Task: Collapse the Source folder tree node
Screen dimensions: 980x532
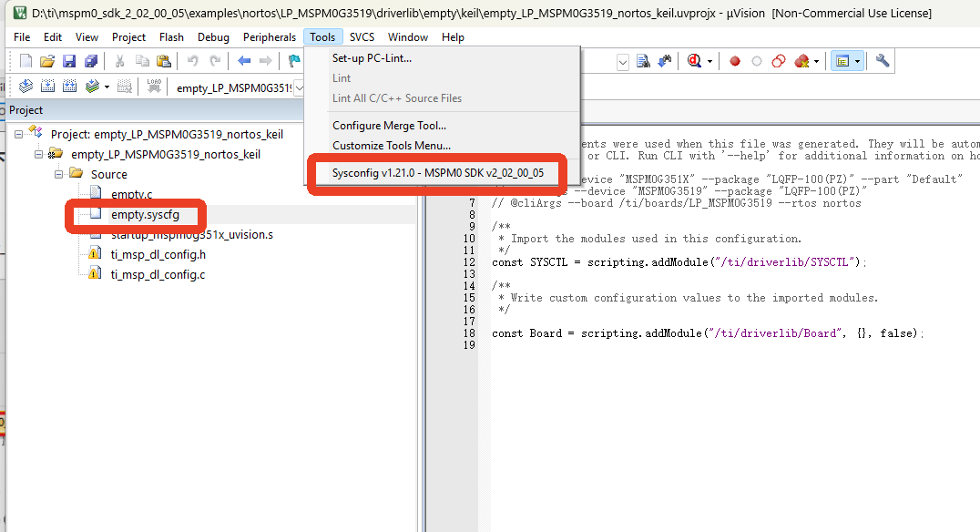Action: coord(59,174)
